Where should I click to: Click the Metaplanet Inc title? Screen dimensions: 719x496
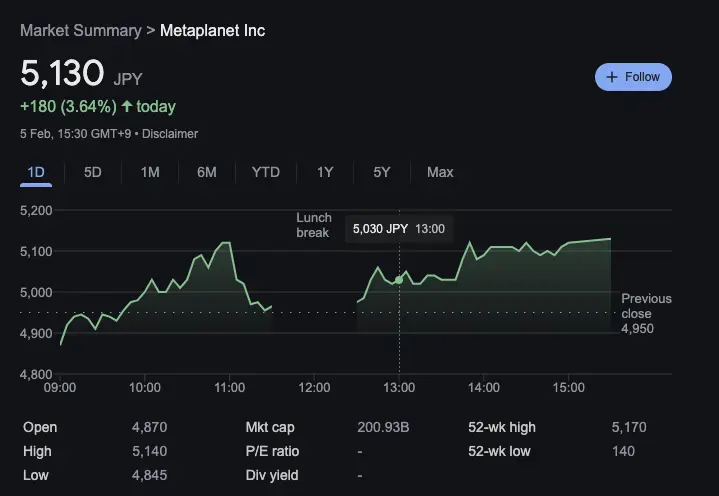coord(213,30)
